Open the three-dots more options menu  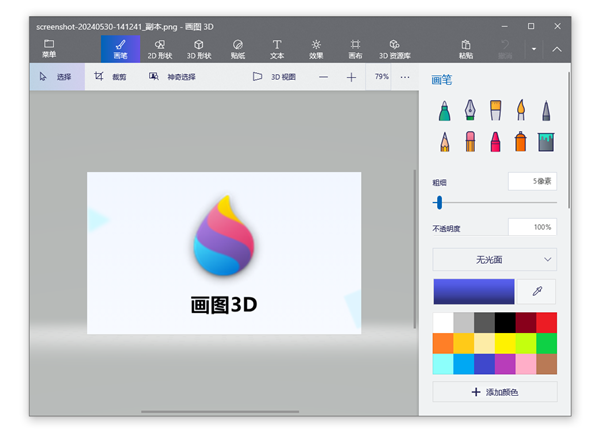[405, 77]
